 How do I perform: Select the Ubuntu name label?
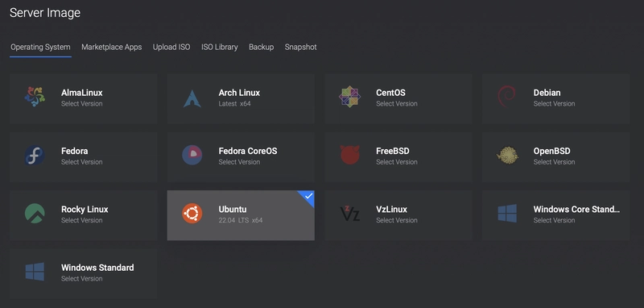233,210
